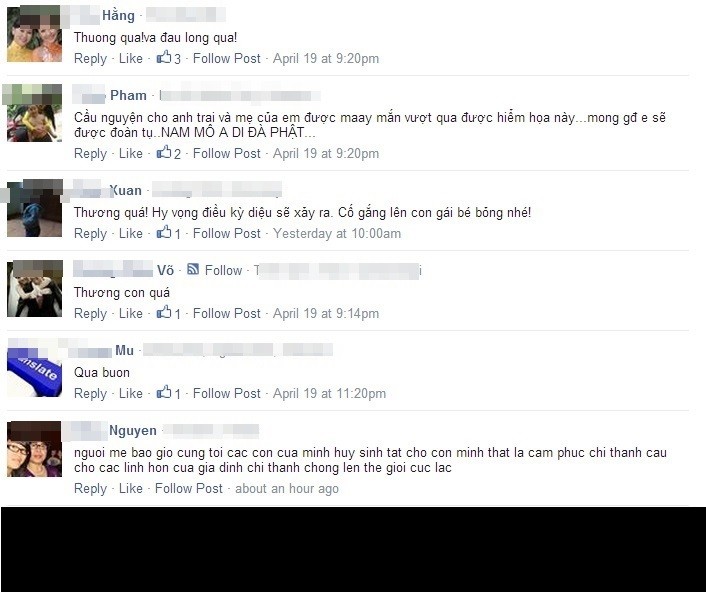Image resolution: width=706 pixels, height=592 pixels.
Task: Open the 'about an hour ago' timestamp
Action: coord(287,489)
